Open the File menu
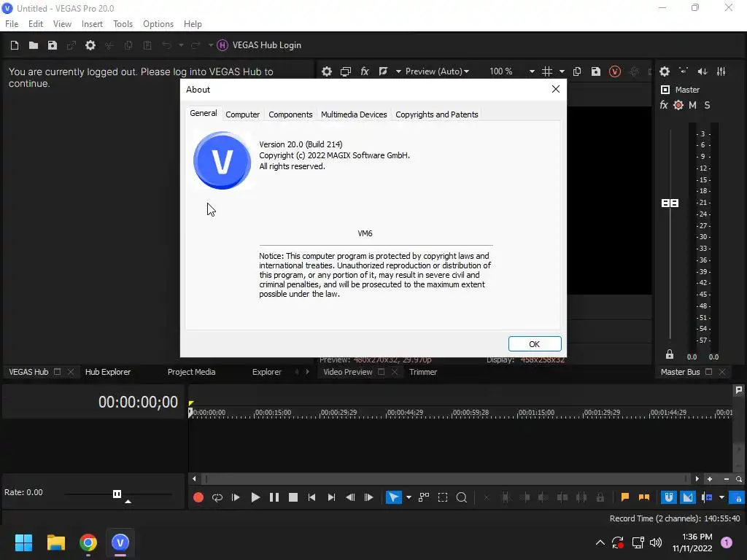The width and height of the screenshot is (747, 560). (12, 24)
